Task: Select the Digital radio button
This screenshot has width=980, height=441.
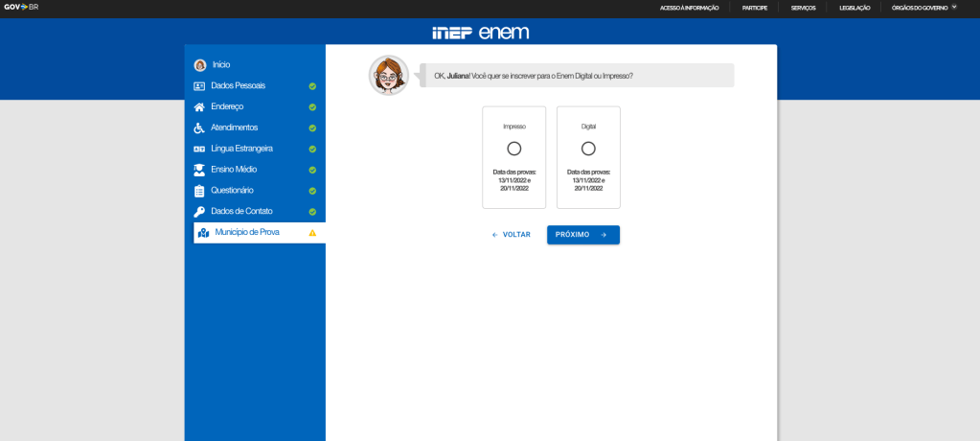Action: [x=588, y=149]
